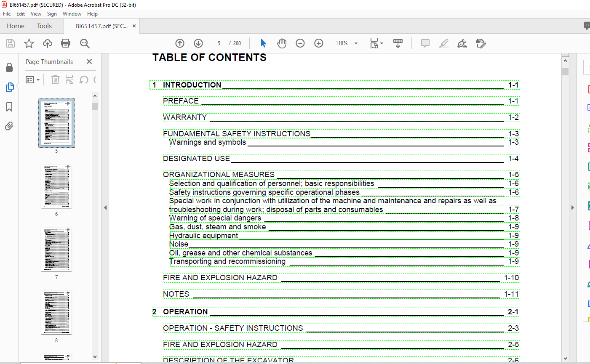Open the Window menu
The width and height of the screenshot is (590, 364).
point(72,14)
